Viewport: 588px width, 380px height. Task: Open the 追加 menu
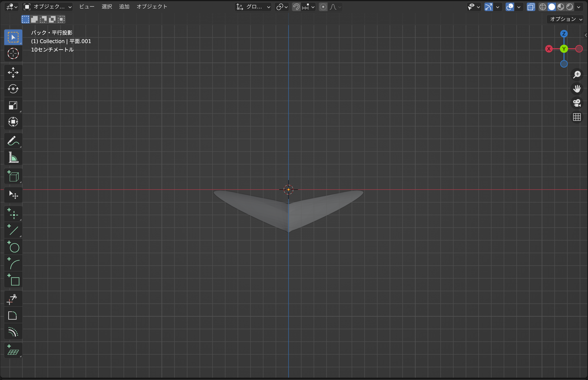(124, 7)
